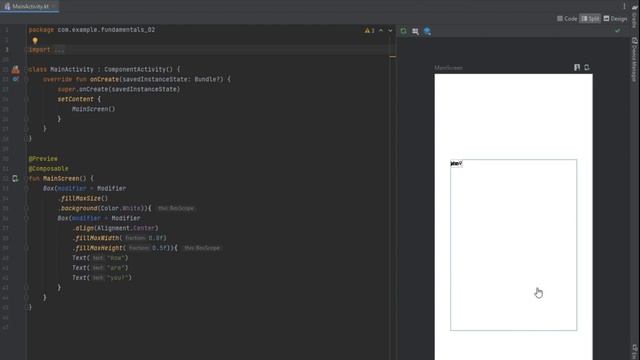Collapse the outer Box fold marker
640x360 pixels.
pos(27,188)
